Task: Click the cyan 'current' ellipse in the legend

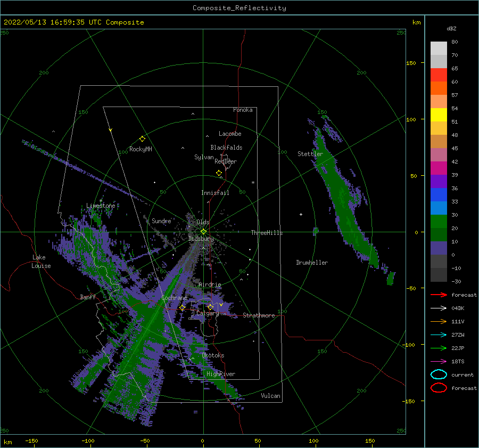Action: (439, 374)
